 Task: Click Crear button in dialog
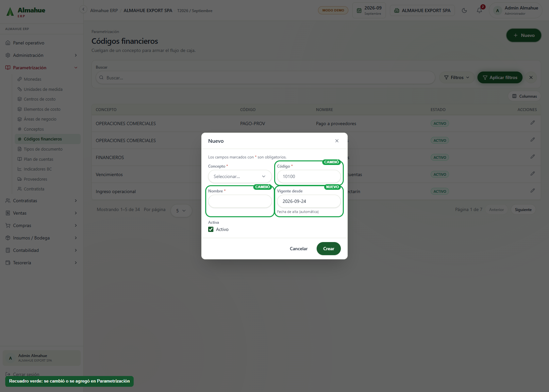328,249
